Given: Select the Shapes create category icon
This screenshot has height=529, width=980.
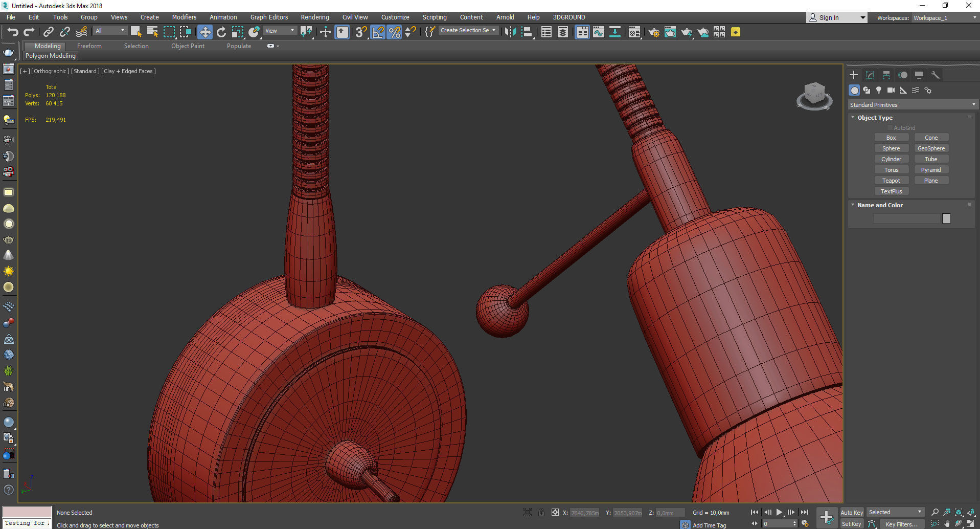Looking at the screenshot, I should pyautogui.click(x=867, y=90).
